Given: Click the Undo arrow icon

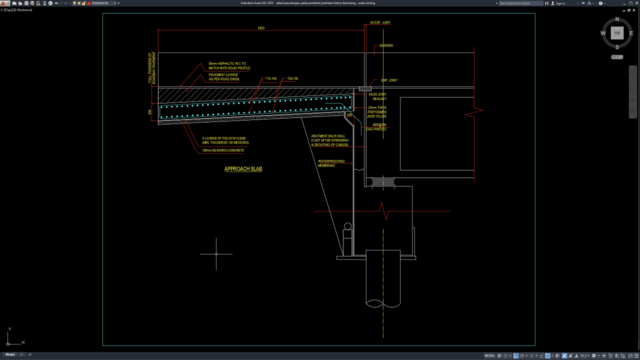Looking at the screenshot, I should point(56,3).
